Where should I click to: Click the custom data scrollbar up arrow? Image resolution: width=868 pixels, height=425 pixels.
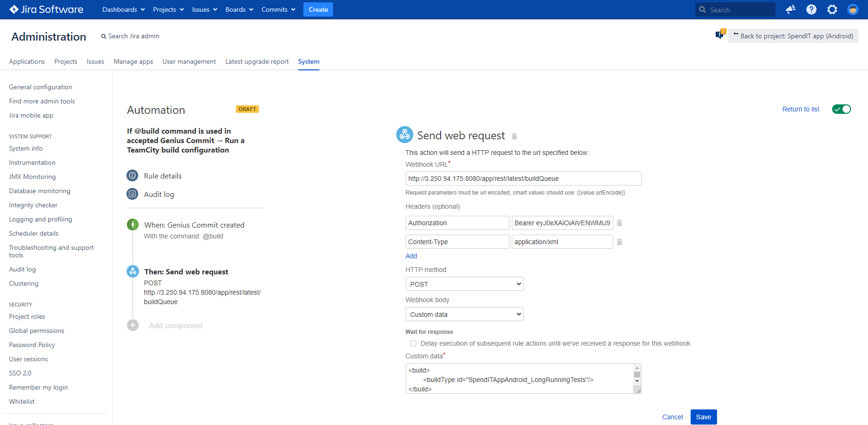tap(637, 367)
